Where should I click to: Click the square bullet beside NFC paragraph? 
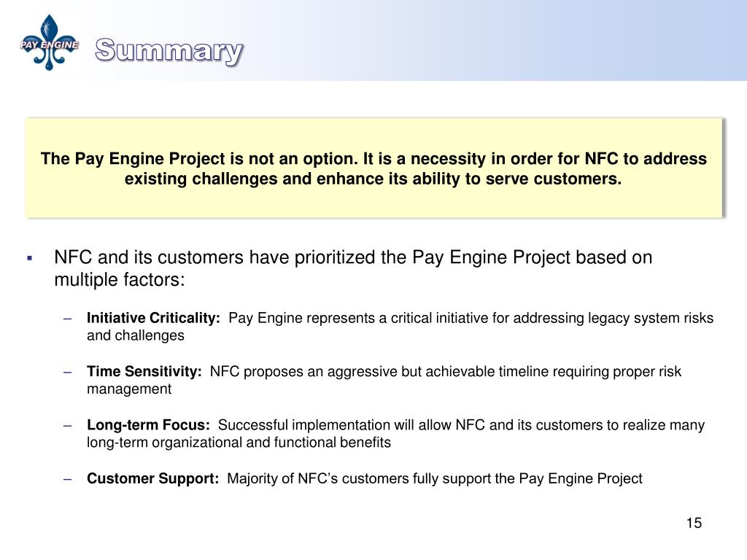[30, 258]
